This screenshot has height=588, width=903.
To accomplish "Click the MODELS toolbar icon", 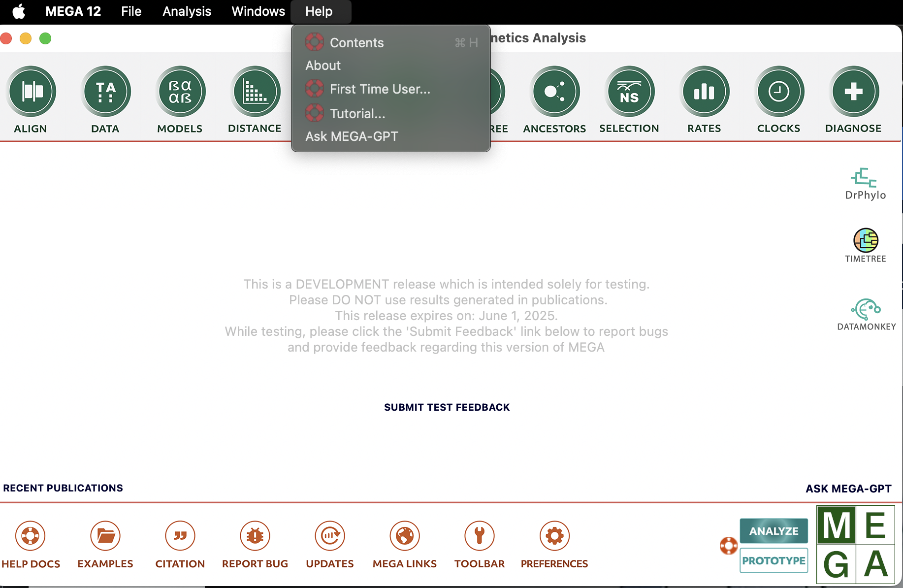I will tap(181, 92).
